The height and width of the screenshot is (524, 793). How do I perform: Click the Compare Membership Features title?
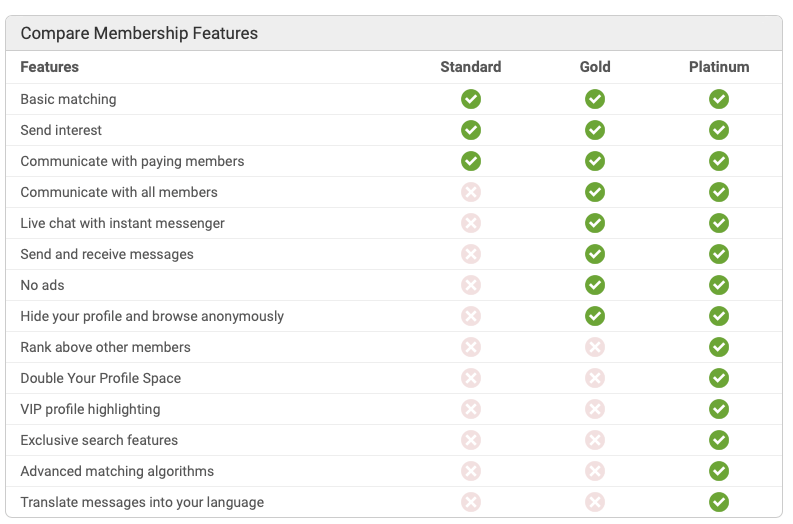pos(139,33)
